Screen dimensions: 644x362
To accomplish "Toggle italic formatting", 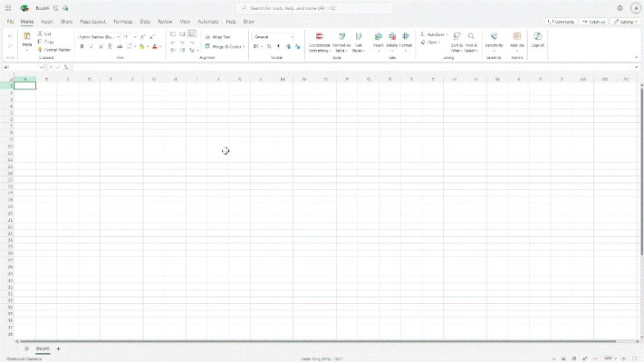I will (x=91, y=46).
